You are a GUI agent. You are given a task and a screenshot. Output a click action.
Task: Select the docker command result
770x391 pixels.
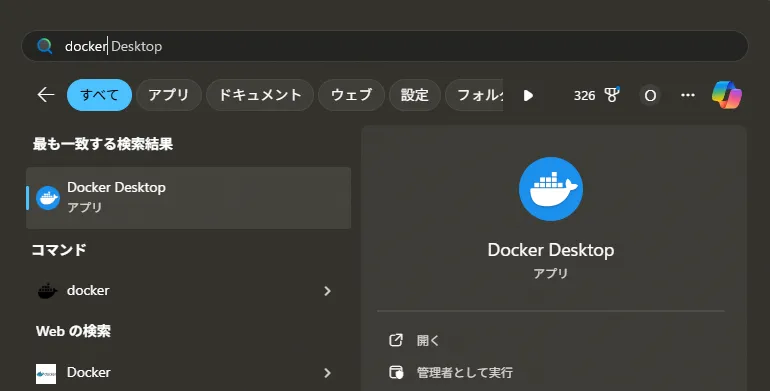coord(189,291)
